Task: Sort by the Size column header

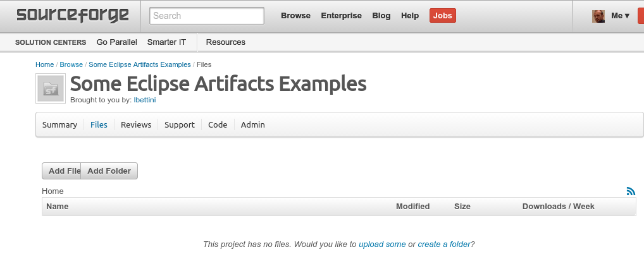Action: click(x=462, y=207)
